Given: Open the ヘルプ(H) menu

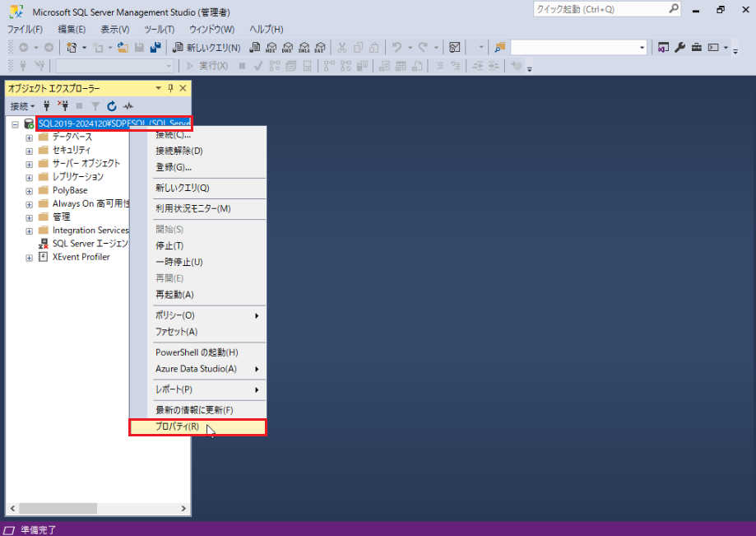Looking at the screenshot, I should (x=267, y=30).
